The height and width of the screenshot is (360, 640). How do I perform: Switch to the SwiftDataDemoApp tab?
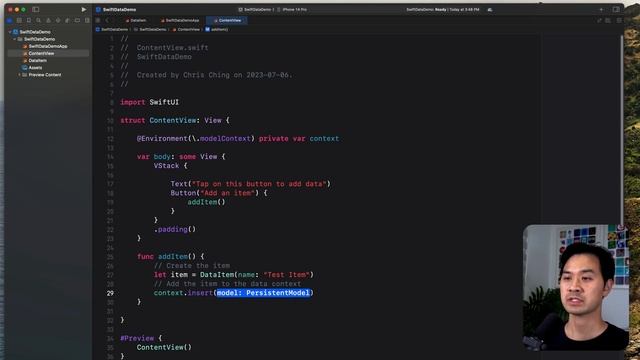(180, 20)
